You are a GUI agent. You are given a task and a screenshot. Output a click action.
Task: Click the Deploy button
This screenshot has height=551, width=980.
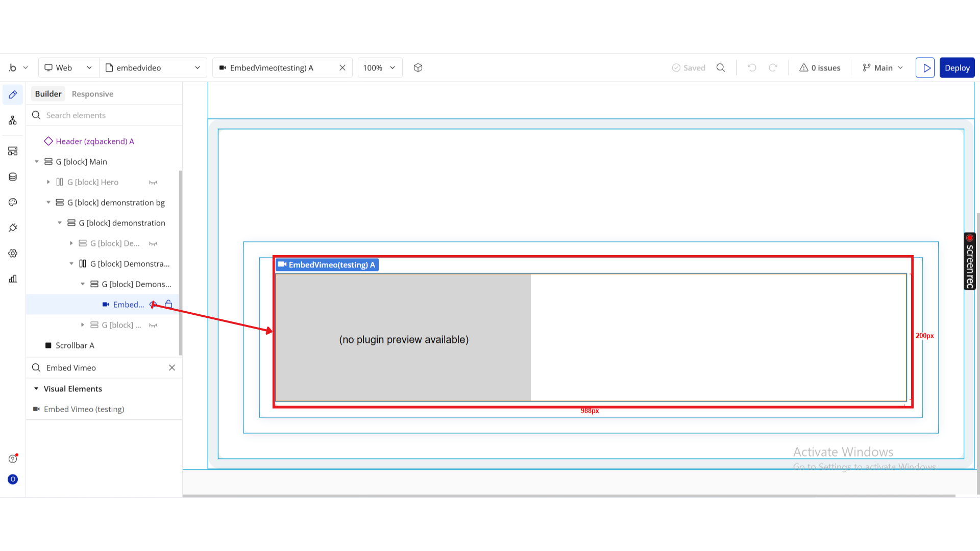tap(957, 68)
